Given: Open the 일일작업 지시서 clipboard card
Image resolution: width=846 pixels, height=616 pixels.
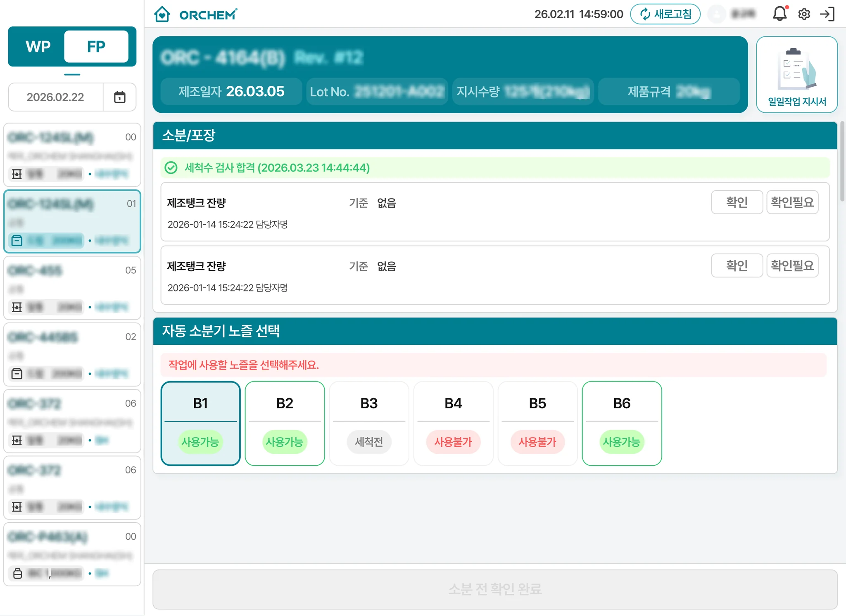Looking at the screenshot, I should [797, 75].
